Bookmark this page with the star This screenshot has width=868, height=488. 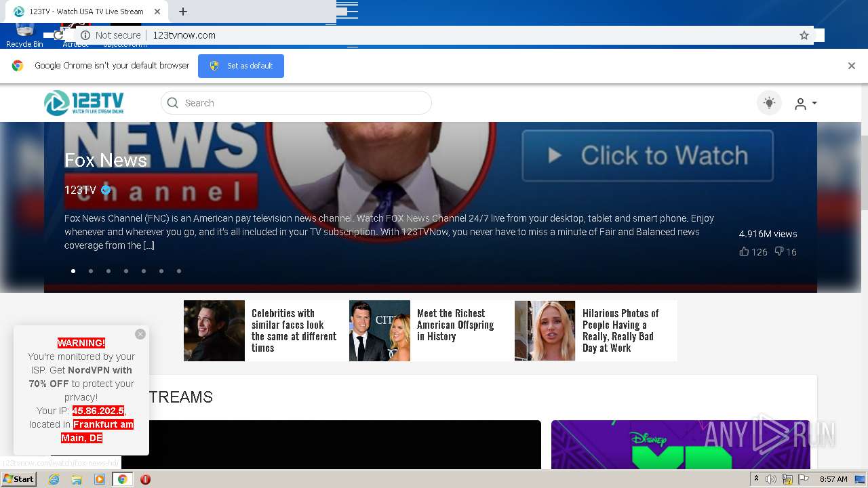pos(804,35)
